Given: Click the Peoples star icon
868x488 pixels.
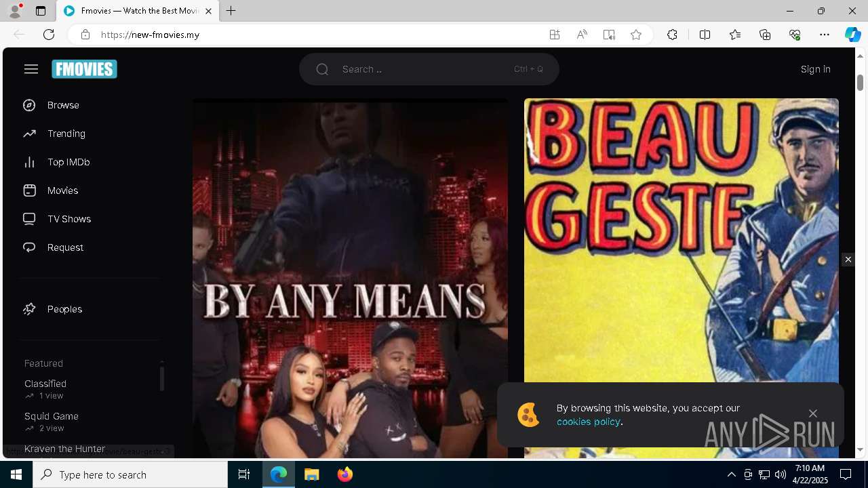Looking at the screenshot, I should pos(29,309).
